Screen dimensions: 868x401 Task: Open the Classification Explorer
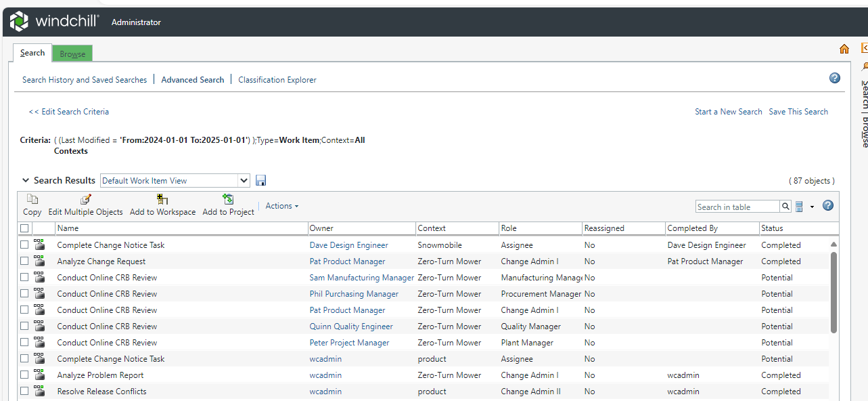point(277,79)
